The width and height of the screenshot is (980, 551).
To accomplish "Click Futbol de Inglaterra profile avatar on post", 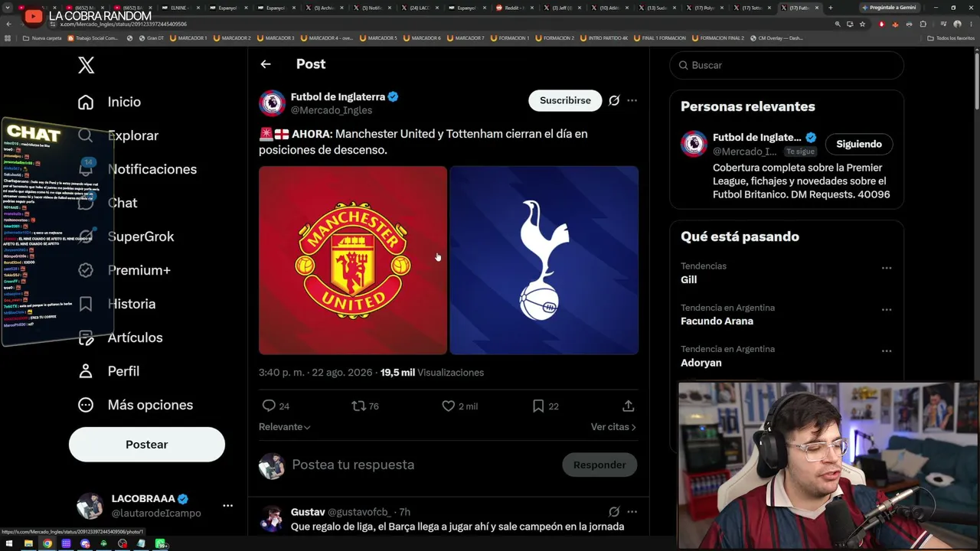I will click(272, 103).
